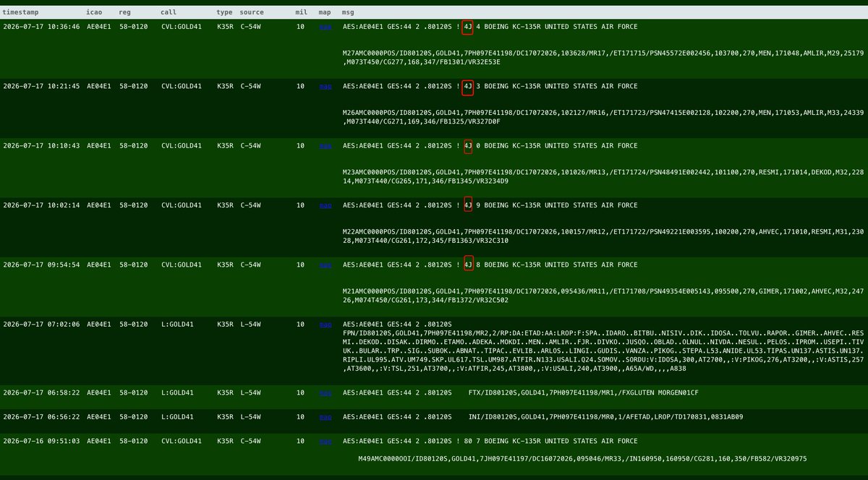Image resolution: width=868 pixels, height=480 pixels.
Task: Click the 'type' column header
Action: [225, 12]
